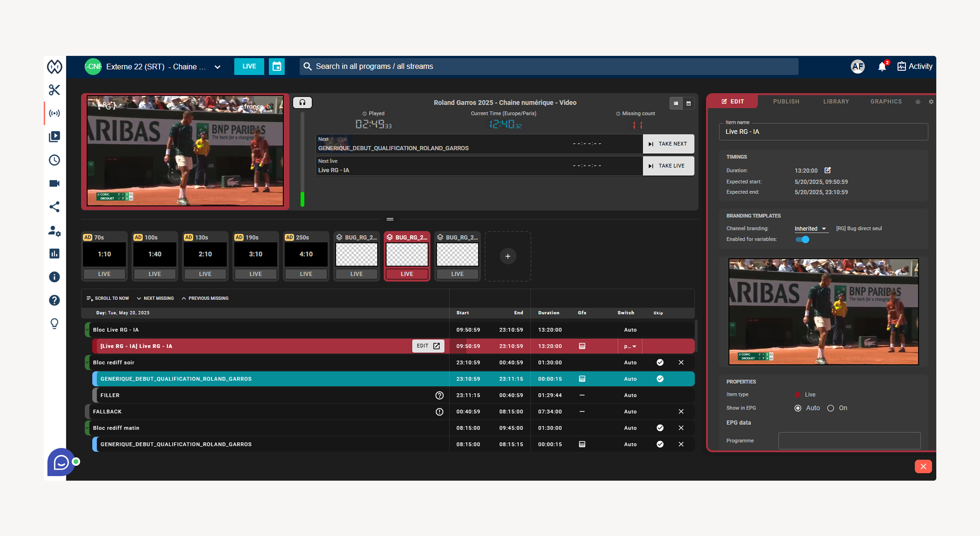The width and height of the screenshot is (980, 536).
Task: Open notifications bell
Action: [882, 67]
